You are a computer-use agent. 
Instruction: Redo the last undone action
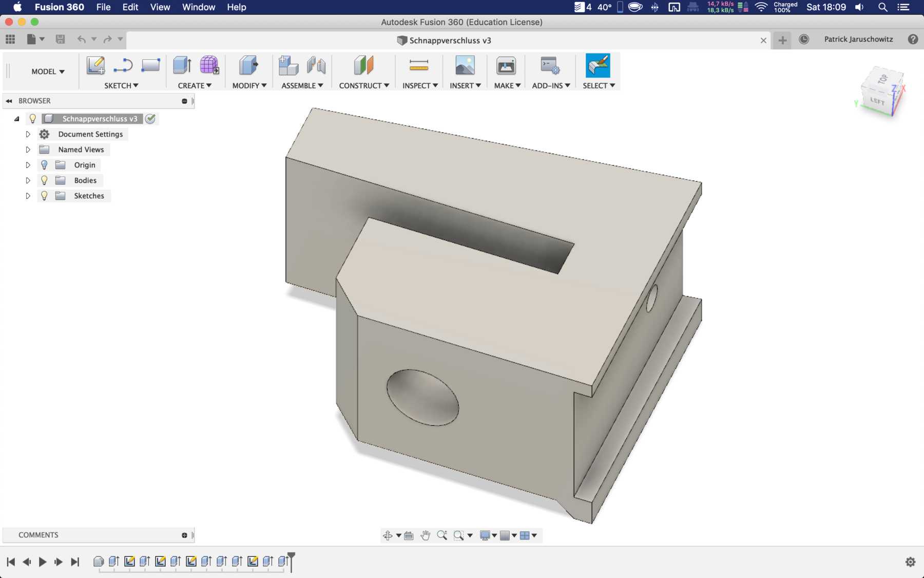[107, 39]
